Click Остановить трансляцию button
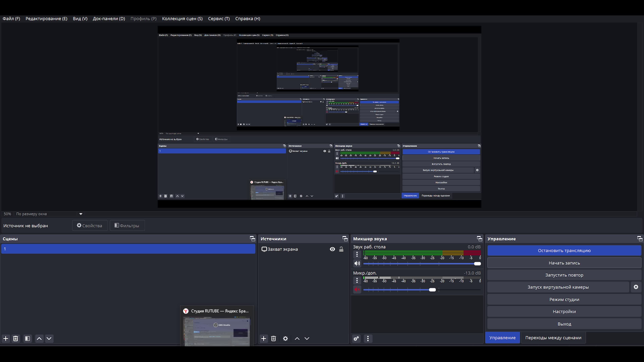The height and width of the screenshot is (362, 644). point(564,251)
